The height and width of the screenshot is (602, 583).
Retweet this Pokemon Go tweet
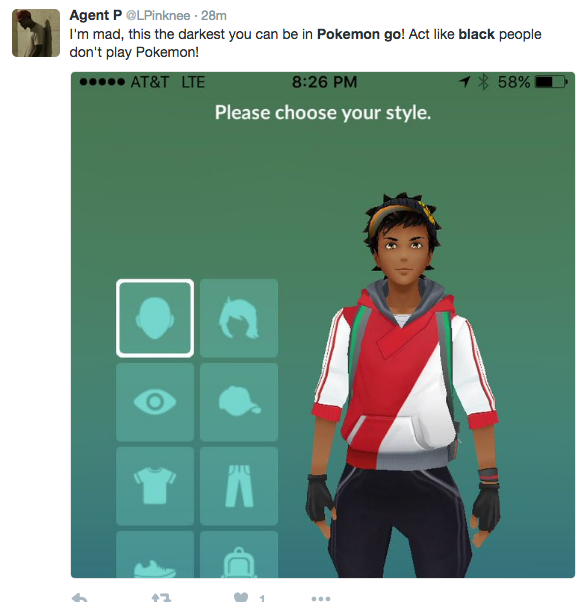pyautogui.click(x=161, y=597)
